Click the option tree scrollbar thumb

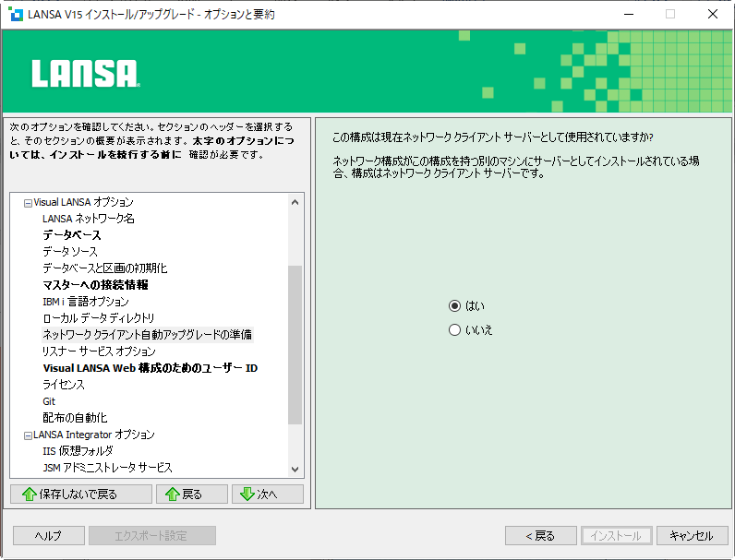295,345
